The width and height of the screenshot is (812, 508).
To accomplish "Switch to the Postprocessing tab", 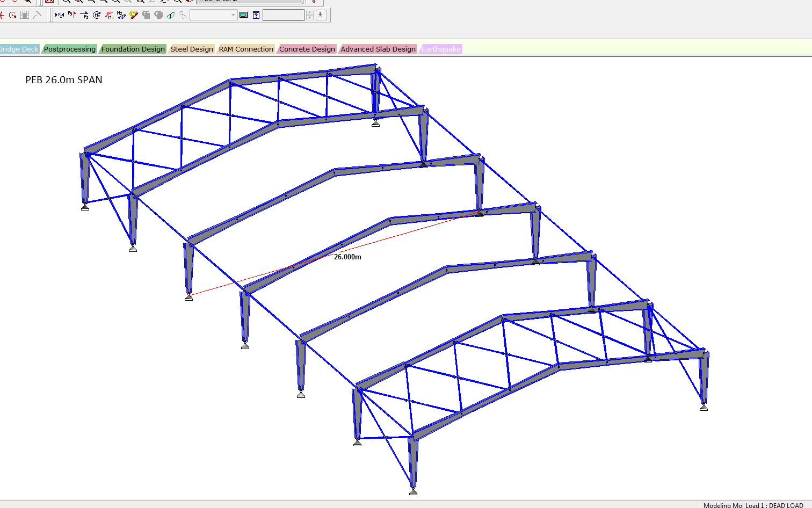I will [70, 49].
